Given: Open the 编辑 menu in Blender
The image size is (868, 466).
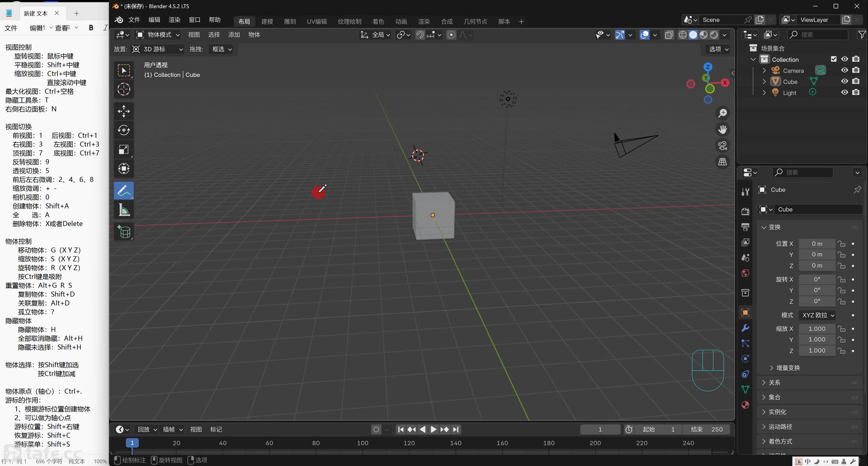Looking at the screenshot, I should 154,20.
